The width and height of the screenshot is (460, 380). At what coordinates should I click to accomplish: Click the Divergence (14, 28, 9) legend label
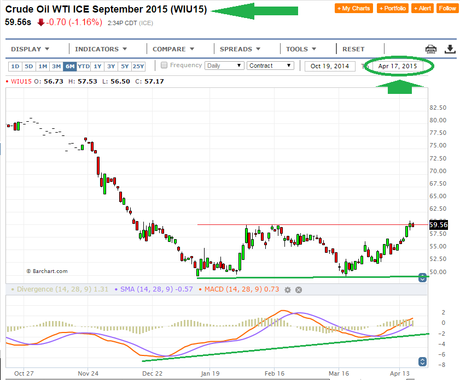(x=59, y=289)
